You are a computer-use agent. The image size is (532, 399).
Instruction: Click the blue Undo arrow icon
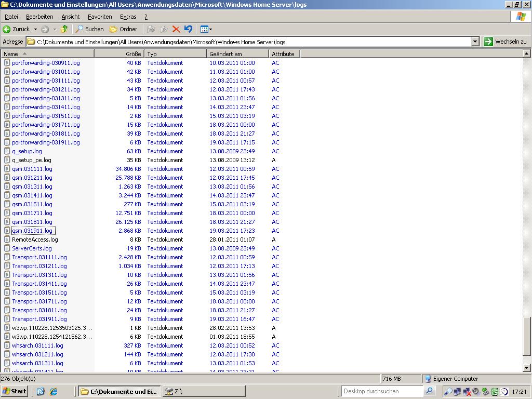[188, 29]
